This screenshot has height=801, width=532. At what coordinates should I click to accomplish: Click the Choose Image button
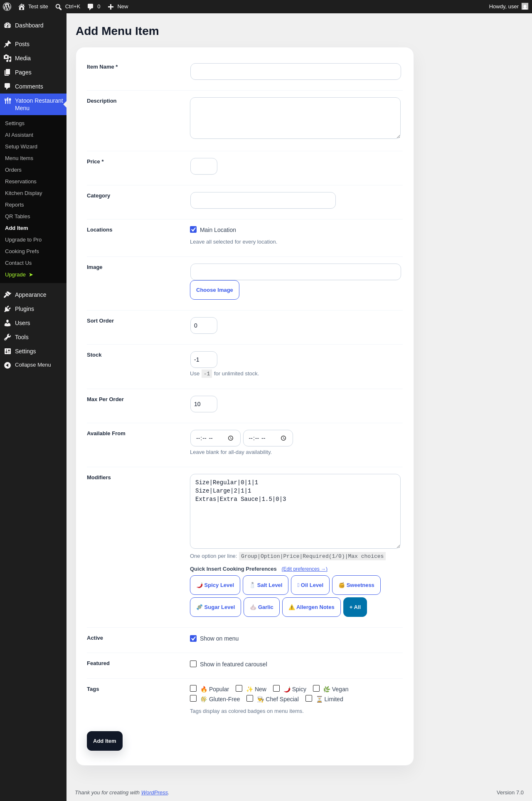pos(214,290)
